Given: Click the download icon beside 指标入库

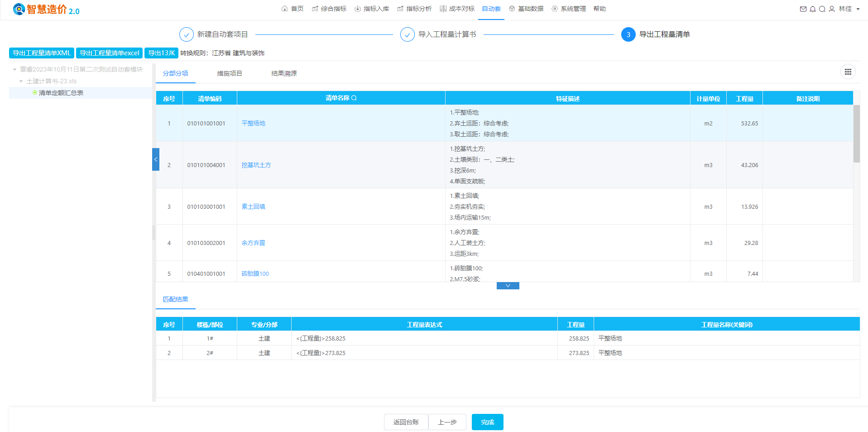Looking at the screenshot, I should (357, 9).
